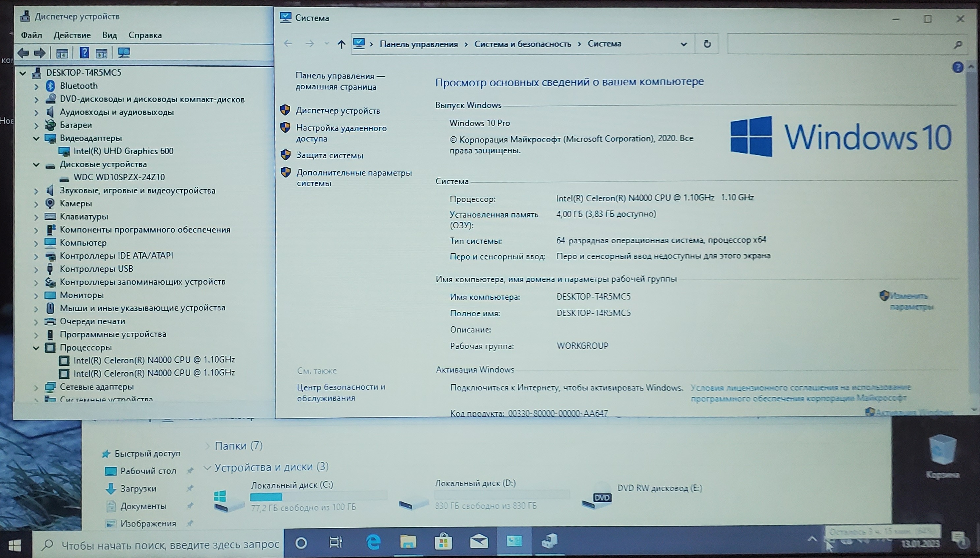The height and width of the screenshot is (558, 980).
Task: Open the Mail app from taskbar
Action: click(x=479, y=542)
